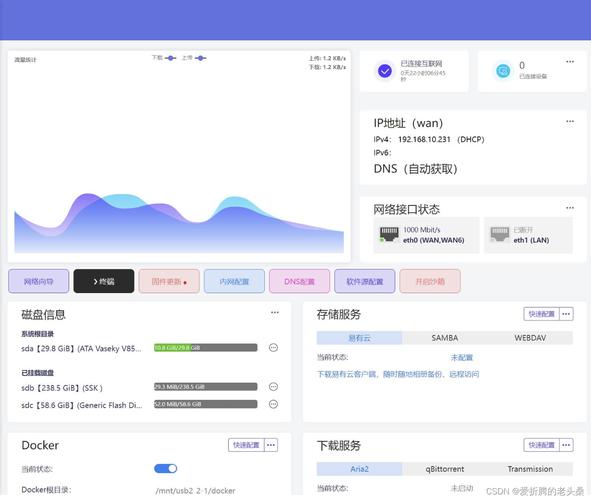The width and height of the screenshot is (591, 500).
Task: Switch to the WEBDAV tab
Action: click(530, 338)
